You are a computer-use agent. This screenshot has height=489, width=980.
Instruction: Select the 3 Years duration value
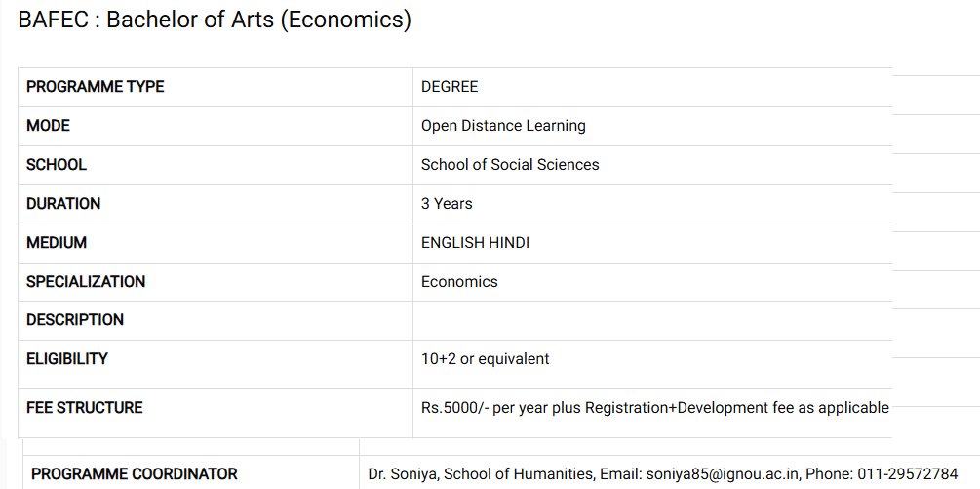[x=447, y=204]
